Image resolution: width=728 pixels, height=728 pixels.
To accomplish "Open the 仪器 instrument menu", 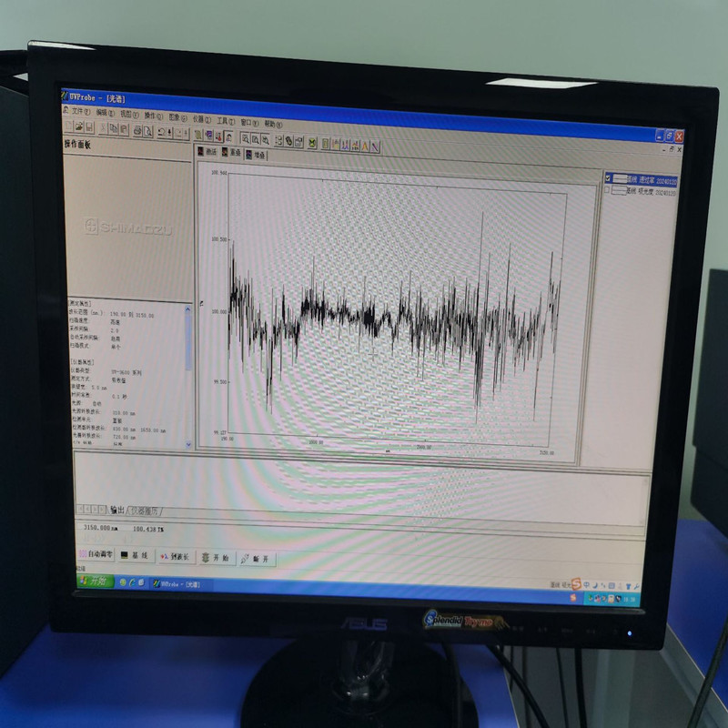I will pyautogui.click(x=200, y=118).
